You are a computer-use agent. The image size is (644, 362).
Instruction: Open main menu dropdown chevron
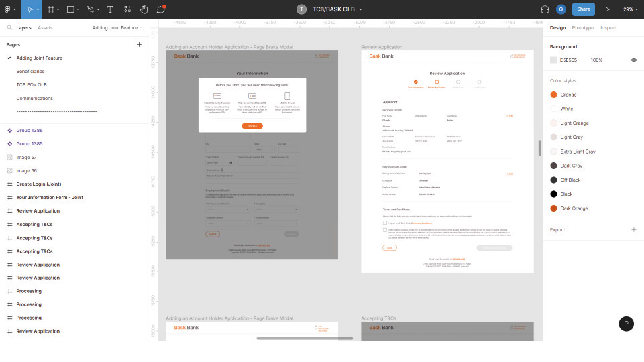(15, 9)
